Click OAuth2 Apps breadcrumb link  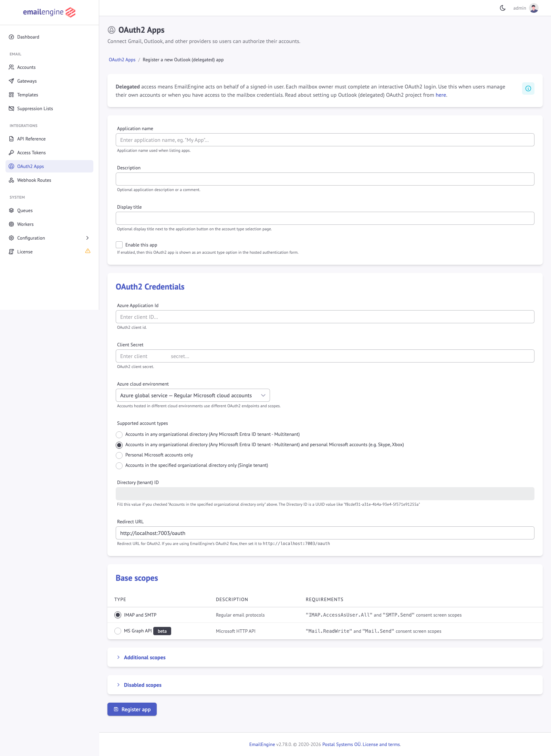(122, 60)
